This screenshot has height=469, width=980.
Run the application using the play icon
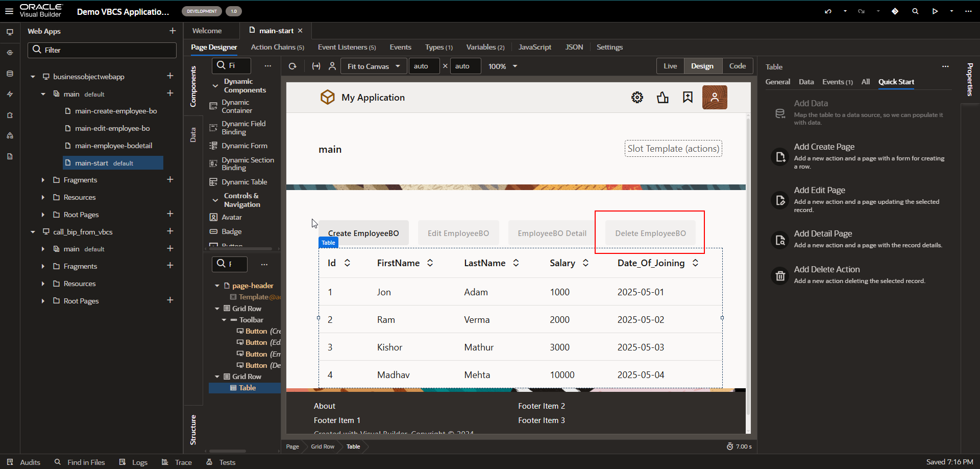[935, 11]
